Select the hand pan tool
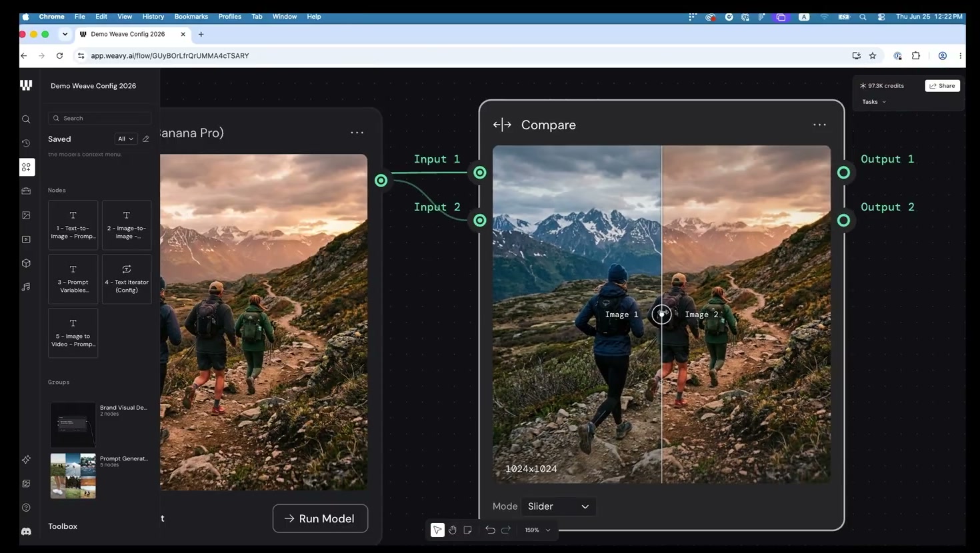980x553 pixels. click(x=453, y=530)
